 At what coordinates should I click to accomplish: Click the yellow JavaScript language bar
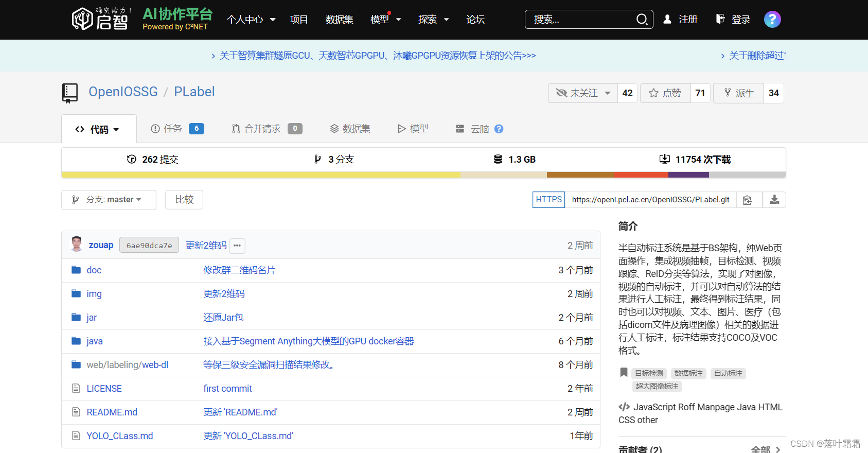(261, 175)
